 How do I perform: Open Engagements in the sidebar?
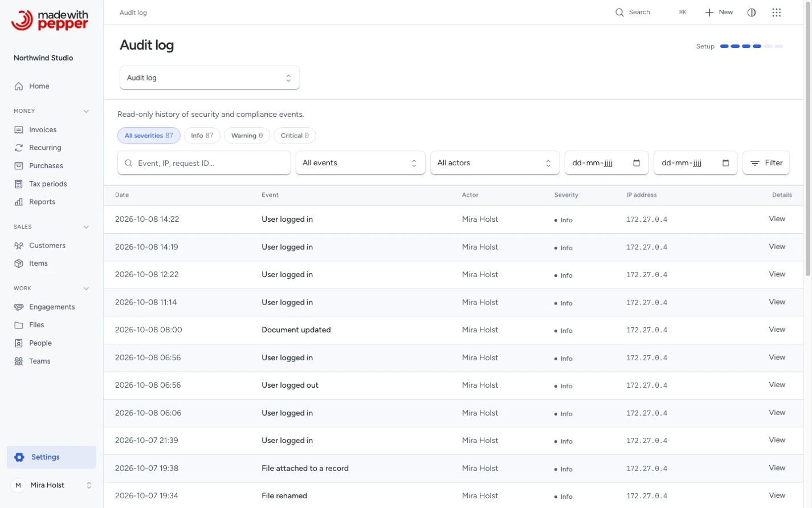click(51, 307)
